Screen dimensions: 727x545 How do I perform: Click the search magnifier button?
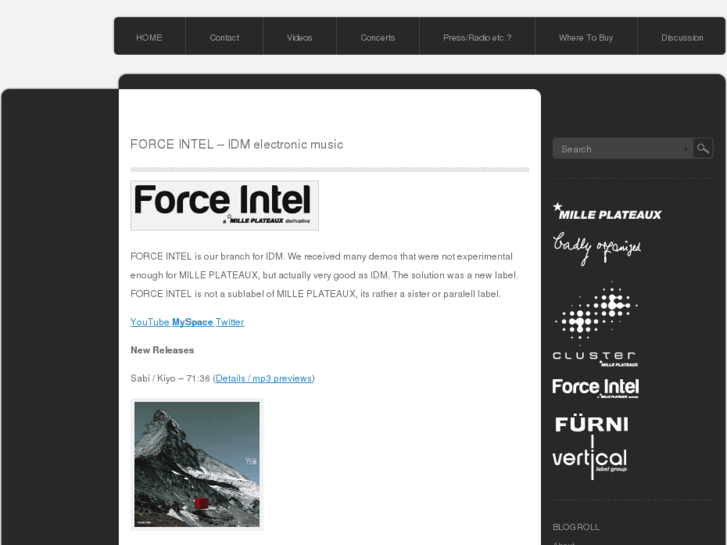coord(703,148)
